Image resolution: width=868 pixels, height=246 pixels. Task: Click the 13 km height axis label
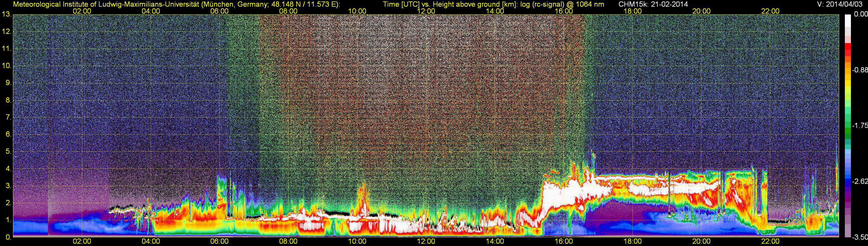[6, 14]
